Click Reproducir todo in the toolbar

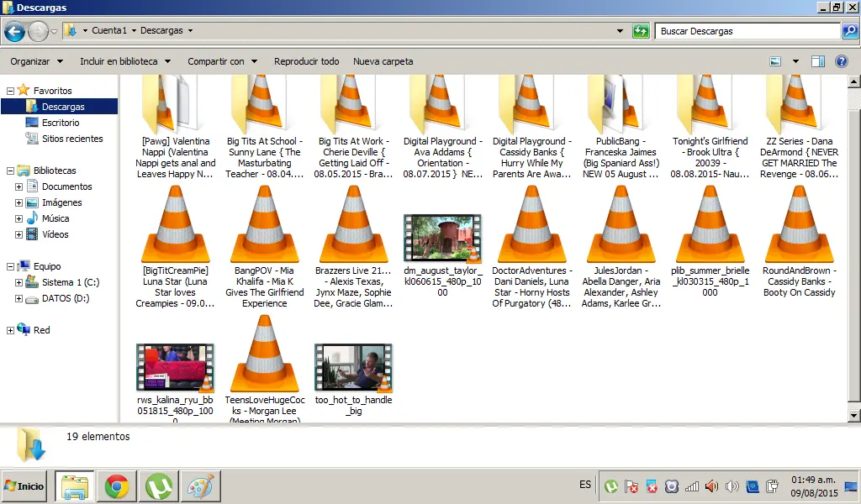[306, 61]
